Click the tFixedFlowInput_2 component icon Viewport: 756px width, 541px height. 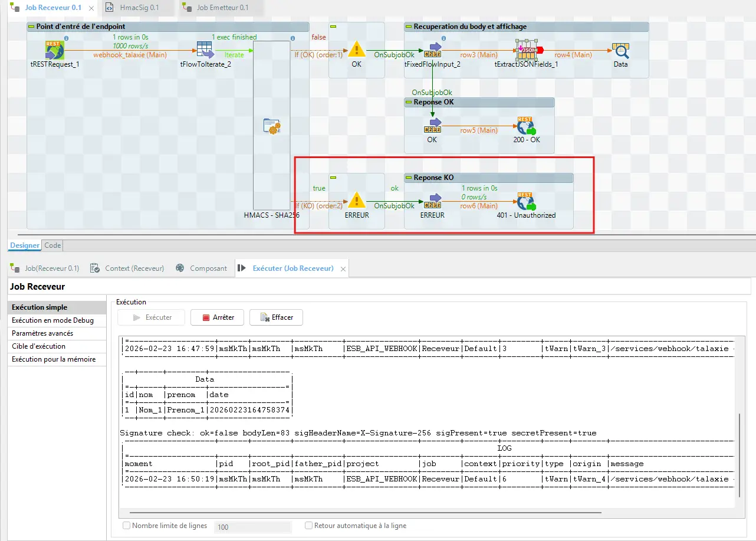point(433,50)
